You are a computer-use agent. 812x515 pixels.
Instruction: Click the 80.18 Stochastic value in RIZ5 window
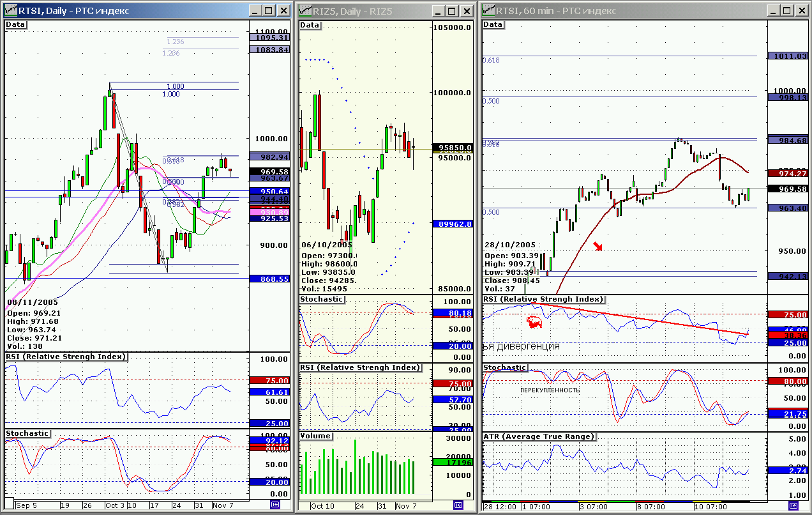(453, 313)
